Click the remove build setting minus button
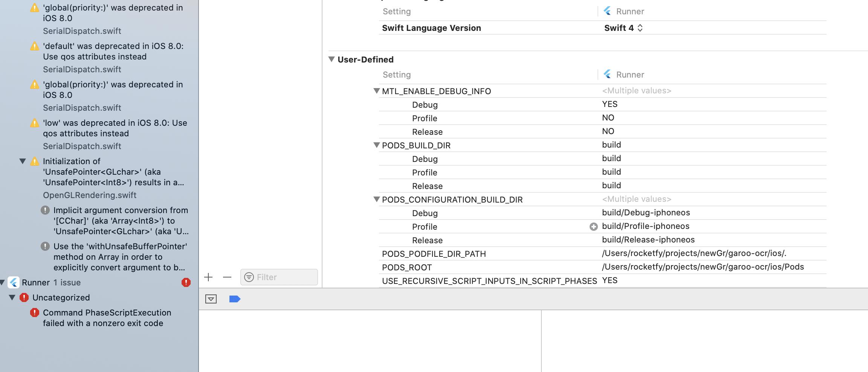This screenshot has height=372, width=868. [x=227, y=277]
